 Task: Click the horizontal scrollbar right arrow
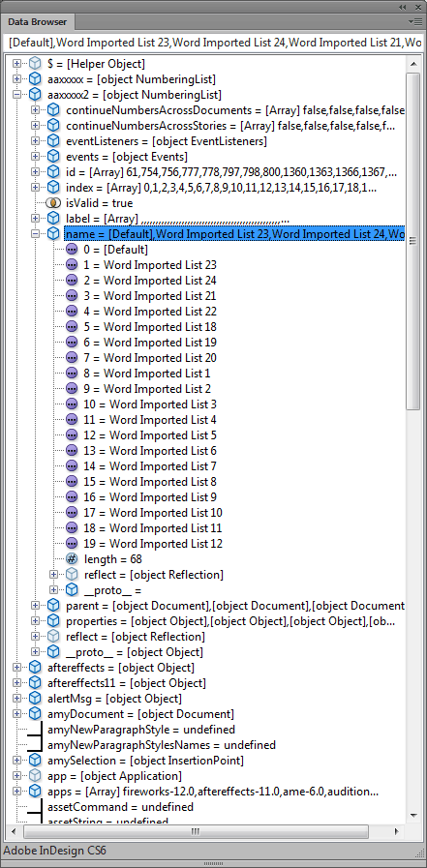click(397, 831)
